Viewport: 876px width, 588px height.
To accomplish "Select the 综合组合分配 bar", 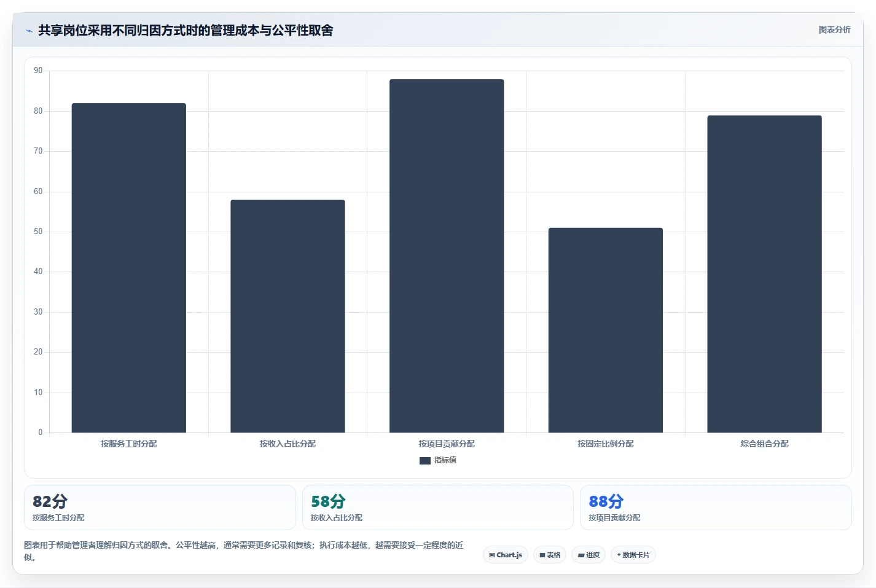I will point(764,274).
